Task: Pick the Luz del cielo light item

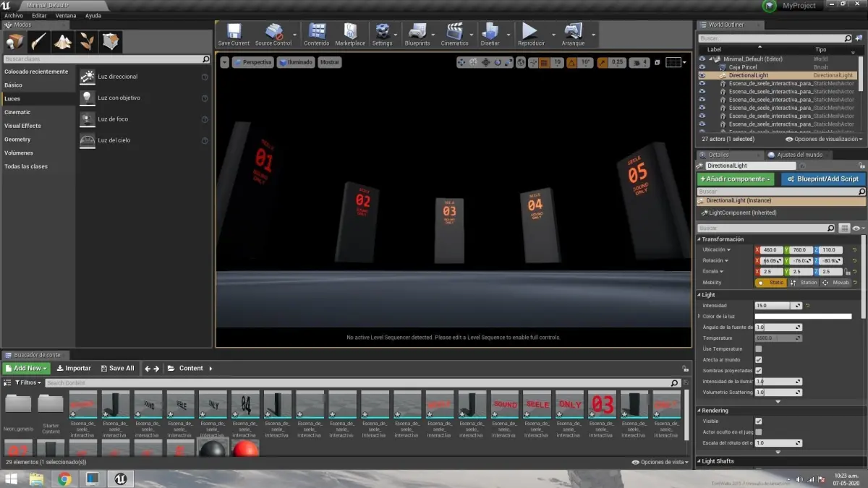Action: click(144, 140)
